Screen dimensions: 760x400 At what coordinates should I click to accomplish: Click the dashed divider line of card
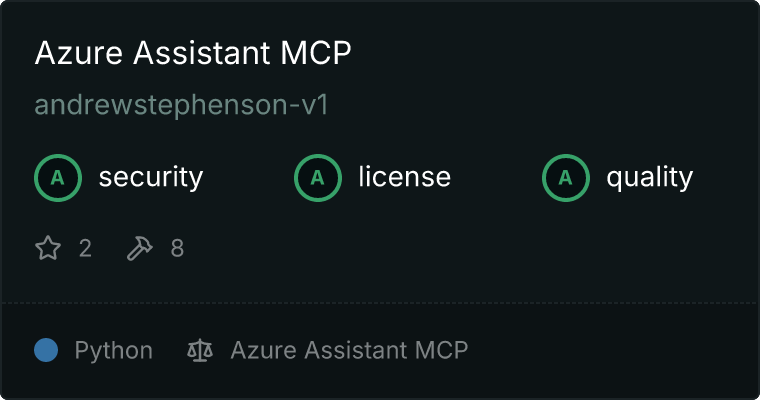click(x=380, y=303)
